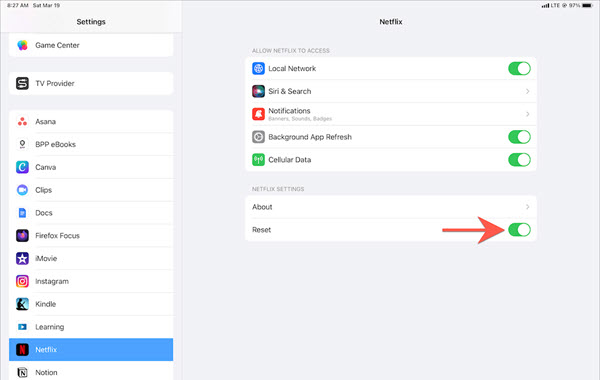Tap the Docs label in sidebar

click(44, 213)
